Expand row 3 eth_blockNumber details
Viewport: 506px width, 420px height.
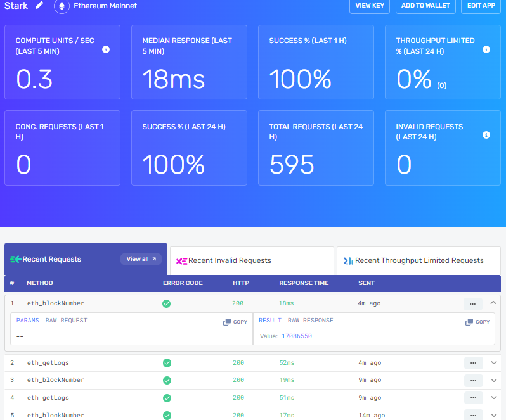[x=494, y=380]
